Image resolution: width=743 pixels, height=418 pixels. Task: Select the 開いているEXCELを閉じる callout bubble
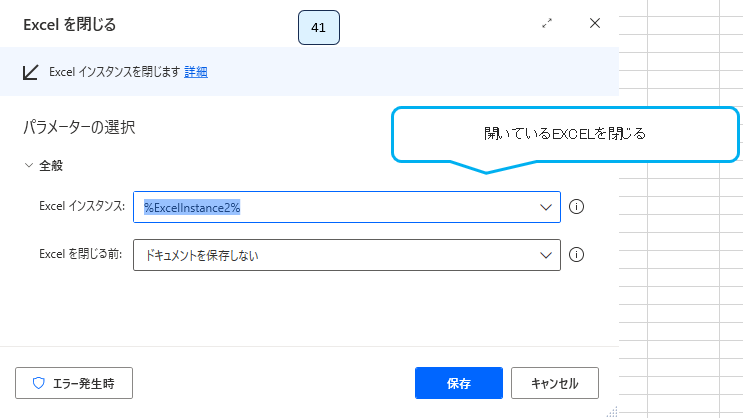pyautogui.click(x=565, y=134)
